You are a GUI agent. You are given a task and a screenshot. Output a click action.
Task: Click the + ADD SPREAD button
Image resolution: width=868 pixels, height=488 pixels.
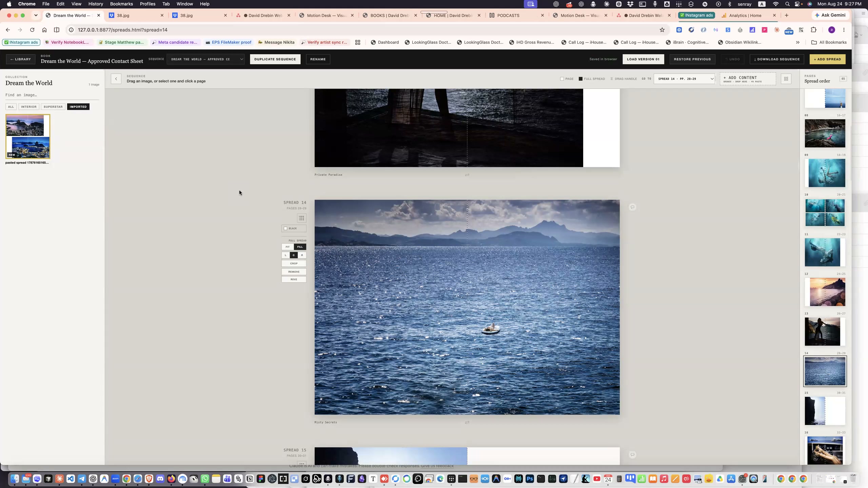[827, 59]
